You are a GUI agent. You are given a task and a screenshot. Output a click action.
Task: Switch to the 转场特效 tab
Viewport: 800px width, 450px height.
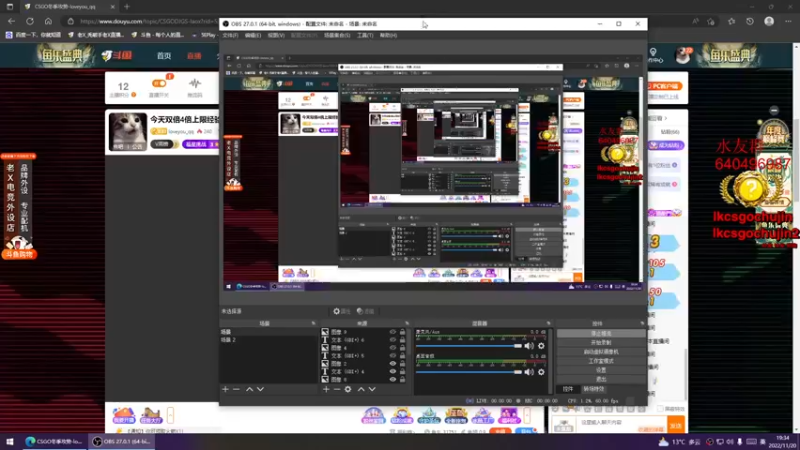(x=594, y=389)
